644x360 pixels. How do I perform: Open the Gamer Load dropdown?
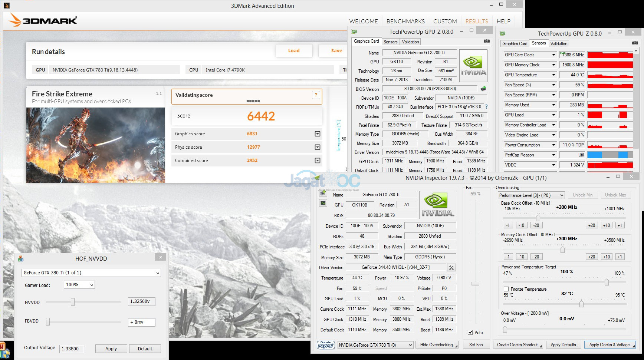pos(79,285)
